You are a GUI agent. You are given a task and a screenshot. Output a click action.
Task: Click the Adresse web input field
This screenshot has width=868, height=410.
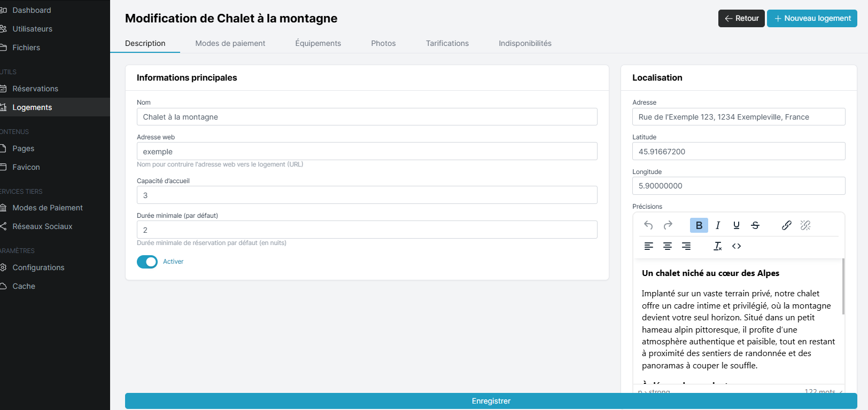point(367,151)
